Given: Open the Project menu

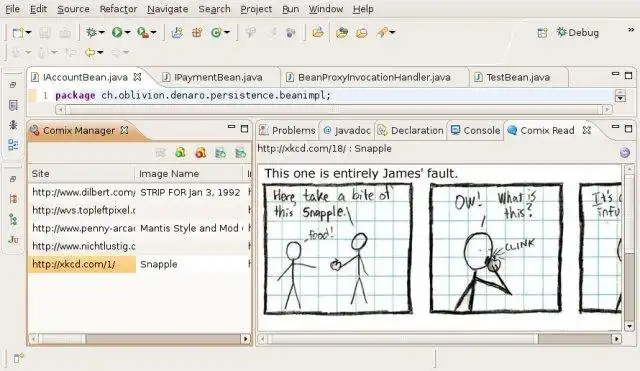Looking at the screenshot, I should click(256, 9).
